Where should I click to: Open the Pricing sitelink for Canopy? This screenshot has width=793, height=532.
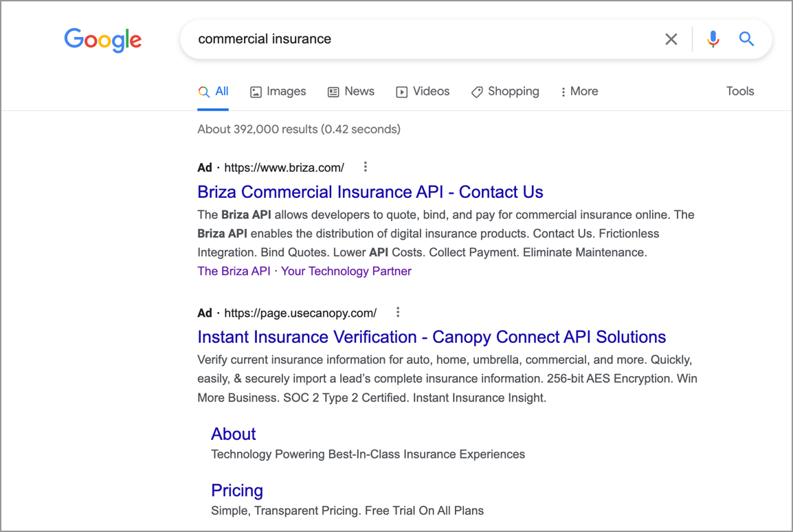(x=236, y=491)
